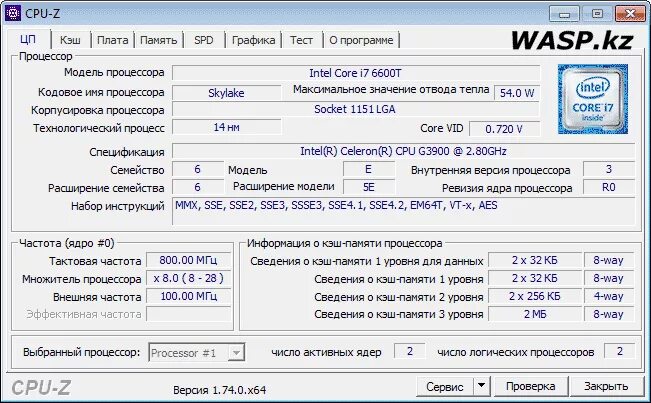Click the Сервис button

click(x=445, y=387)
